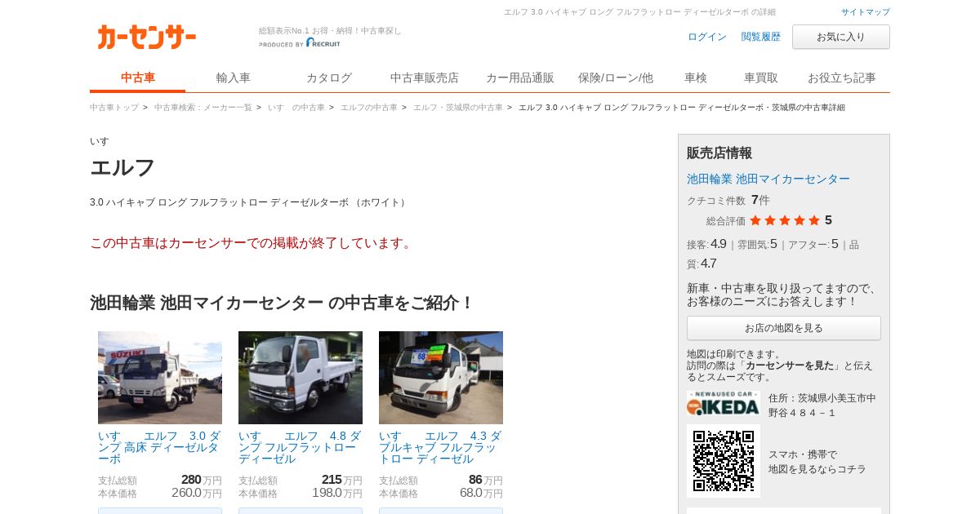Click the 住所：茨城県小美玉市 address text
980x514 pixels.
click(x=822, y=405)
